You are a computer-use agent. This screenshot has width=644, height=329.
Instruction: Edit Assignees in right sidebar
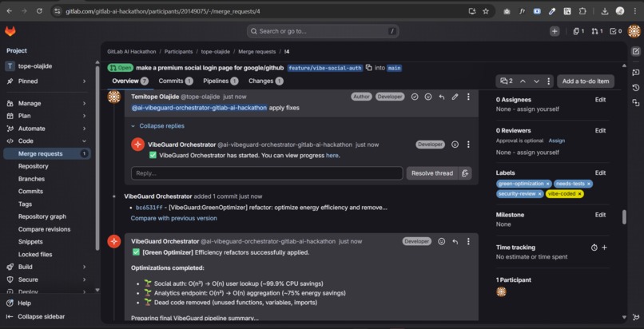[x=600, y=100]
